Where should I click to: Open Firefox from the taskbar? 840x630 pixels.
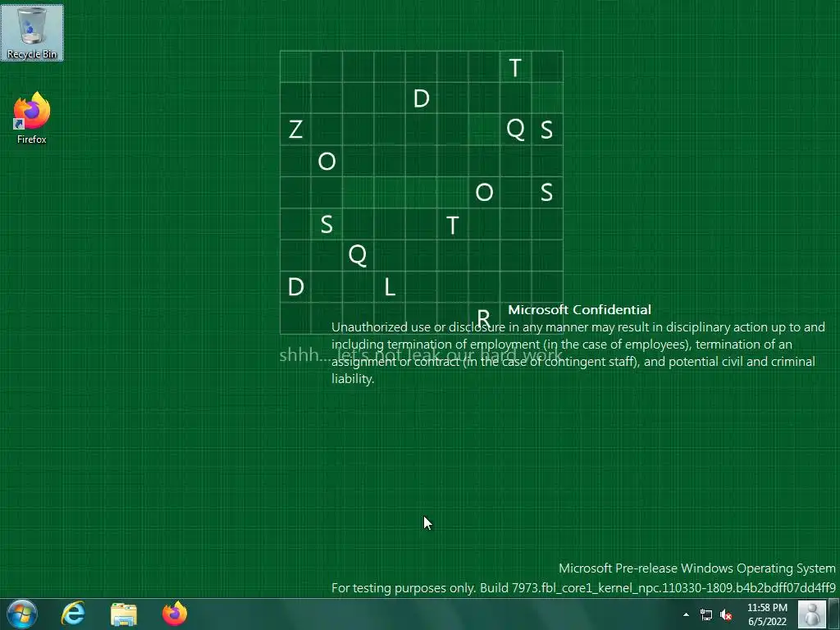click(175, 614)
